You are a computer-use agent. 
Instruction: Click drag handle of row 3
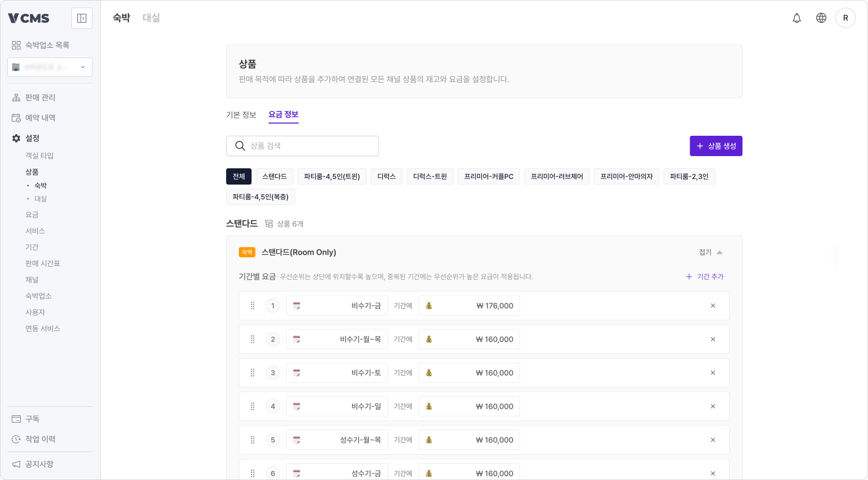point(253,373)
